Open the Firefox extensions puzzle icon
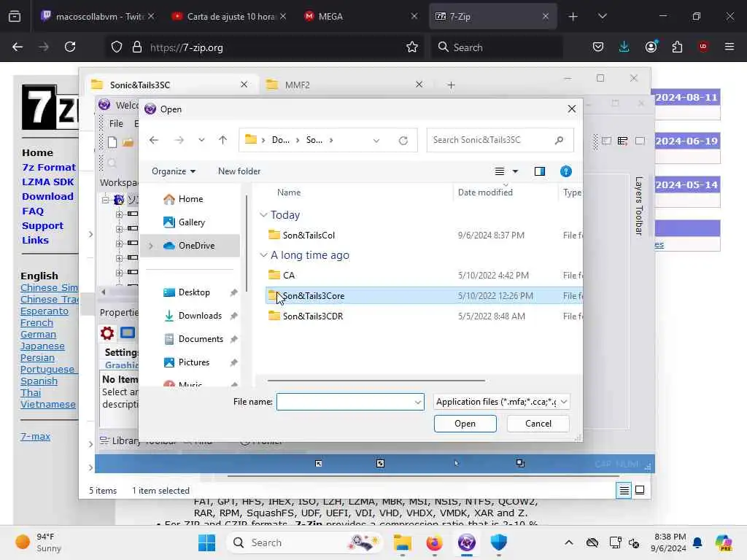Viewport: 747px width, 560px height. point(677,47)
